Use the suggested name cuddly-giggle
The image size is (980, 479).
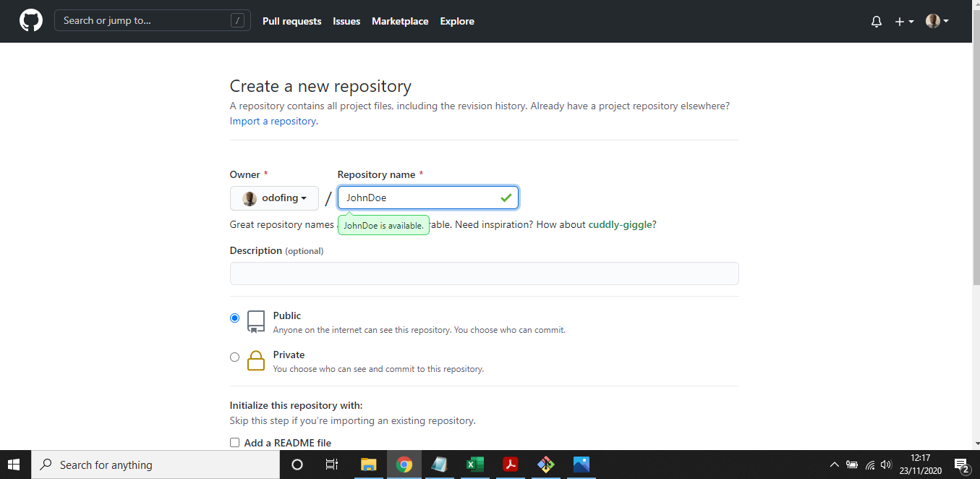click(621, 224)
